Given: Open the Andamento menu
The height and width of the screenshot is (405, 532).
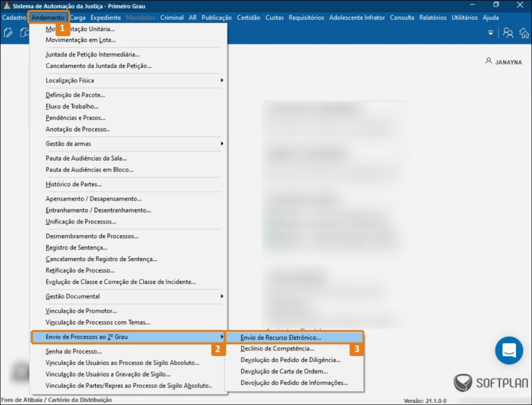Looking at the screenshot, I should pos(48,18).
